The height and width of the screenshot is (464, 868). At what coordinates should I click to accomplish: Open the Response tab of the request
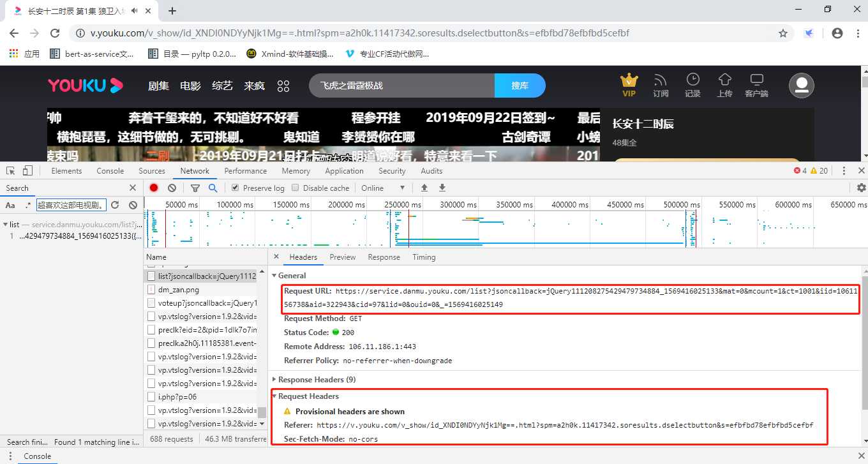coord(384,257)
